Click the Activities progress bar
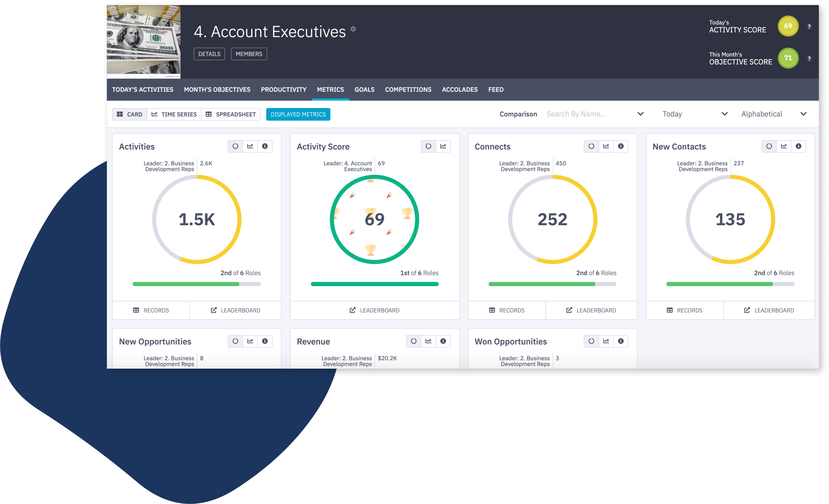Screen dimensions: 829x504 coord(196,284)
